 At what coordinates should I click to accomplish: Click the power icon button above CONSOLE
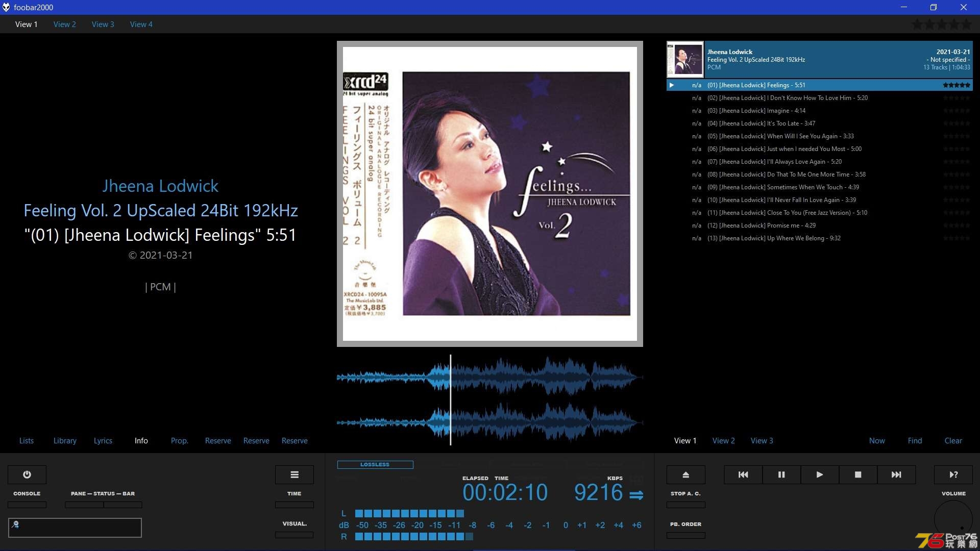27,474
